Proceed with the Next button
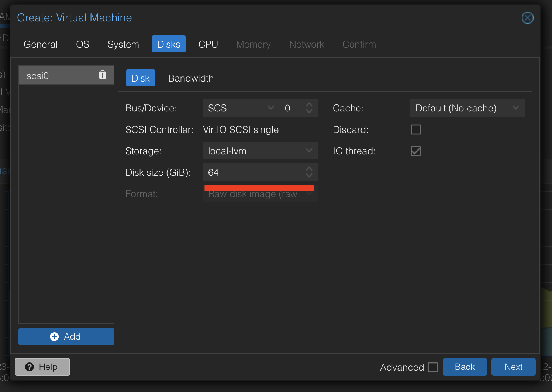 pyautogui.click(x=514, y=367)
